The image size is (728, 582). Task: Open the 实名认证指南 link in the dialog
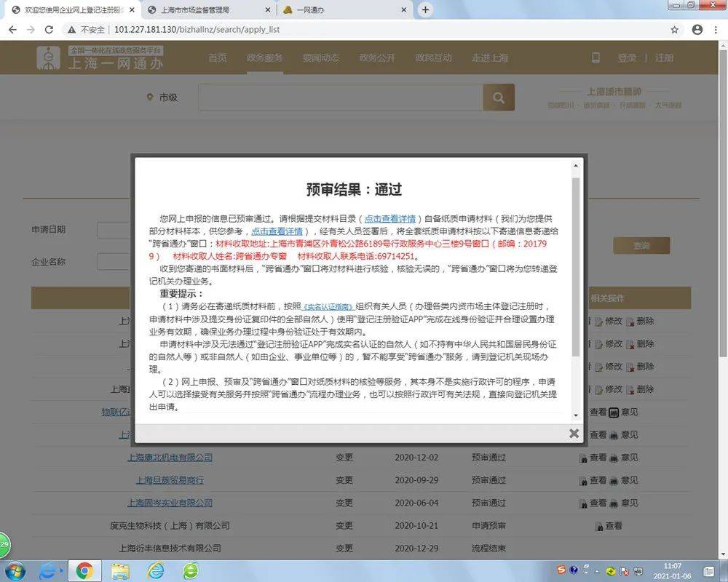(328, 307)
